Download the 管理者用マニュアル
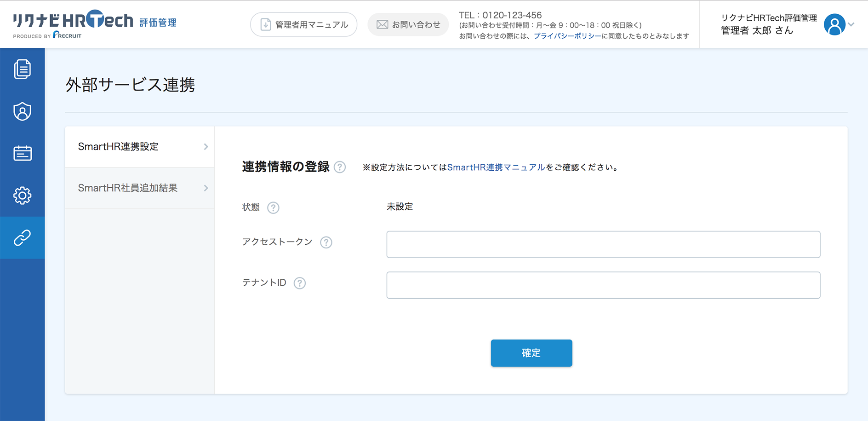The image size is (868, 421). click(303, 24)
